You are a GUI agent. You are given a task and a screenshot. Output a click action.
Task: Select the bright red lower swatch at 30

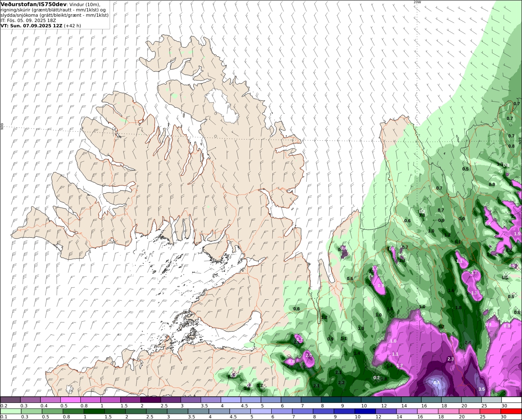click(x=511, y=411)
